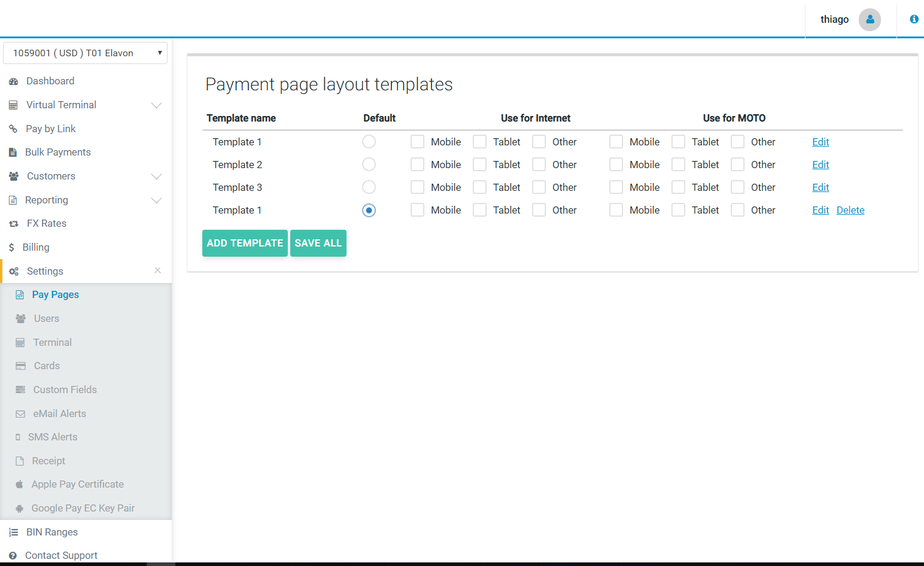Click the Billing dollar sign icon

point(11,248)
